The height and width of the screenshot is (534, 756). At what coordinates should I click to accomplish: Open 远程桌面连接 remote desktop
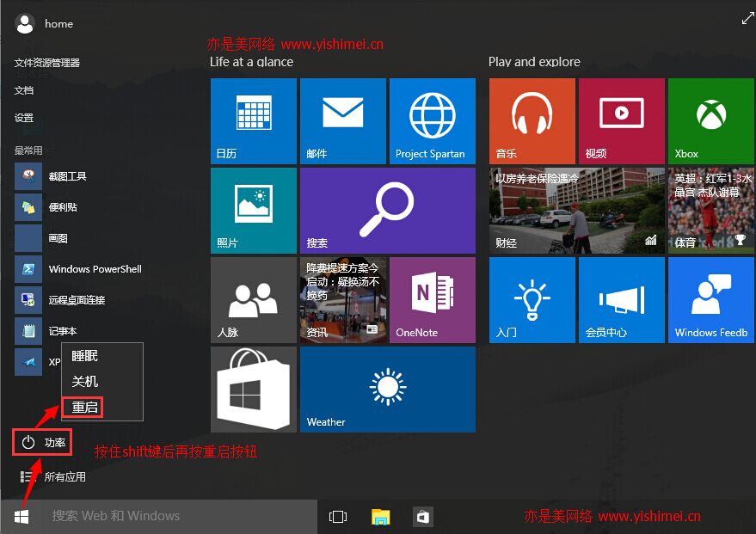(x=60, y=300)
